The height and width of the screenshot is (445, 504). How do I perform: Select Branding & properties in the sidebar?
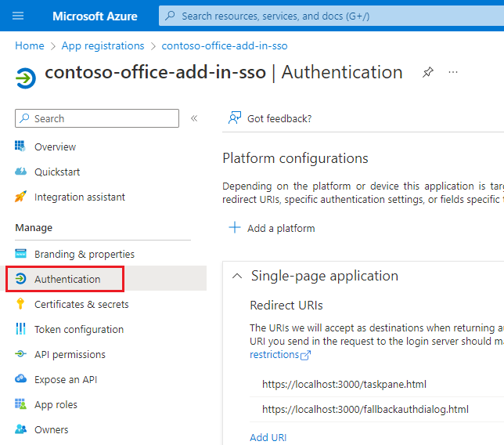[x=84, y=254]
